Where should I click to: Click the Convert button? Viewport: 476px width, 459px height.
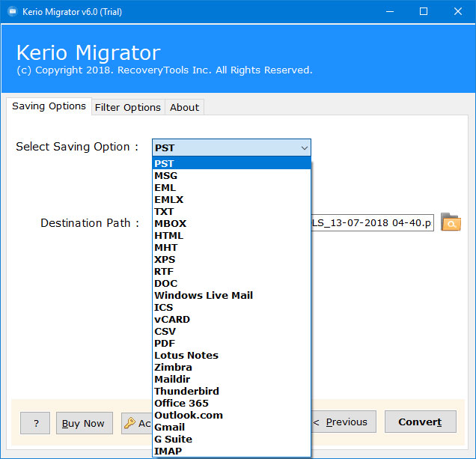pos(420,422)
